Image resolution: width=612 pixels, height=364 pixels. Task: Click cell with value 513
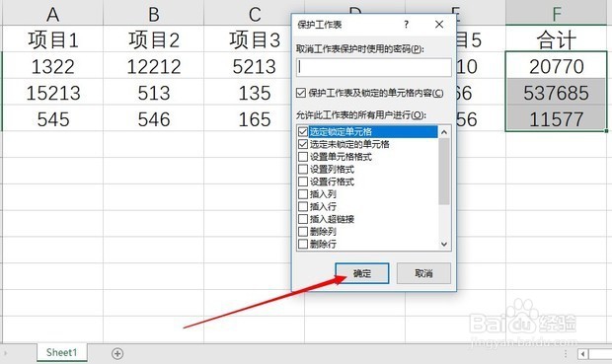point(153,92)
